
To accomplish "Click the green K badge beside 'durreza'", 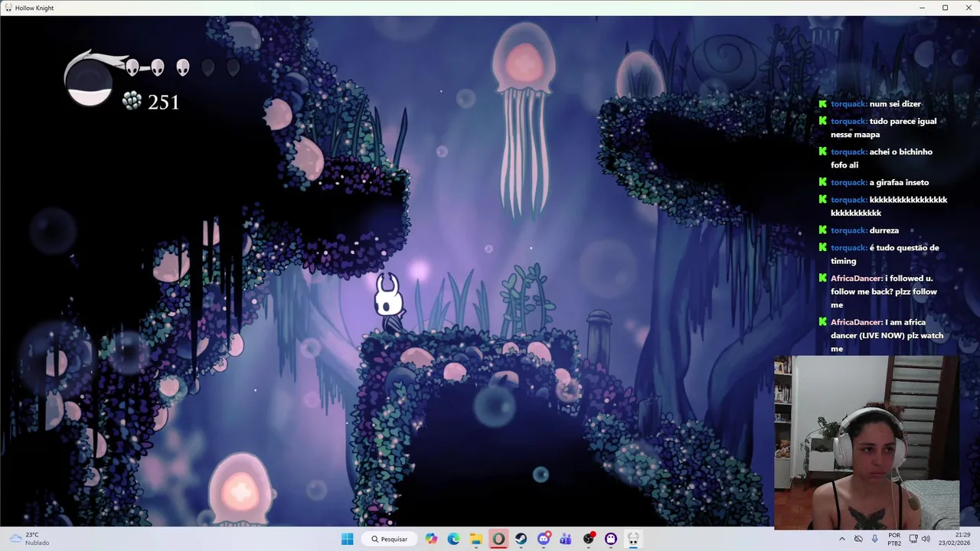I will pyautogui.click(x=822, y=230).
